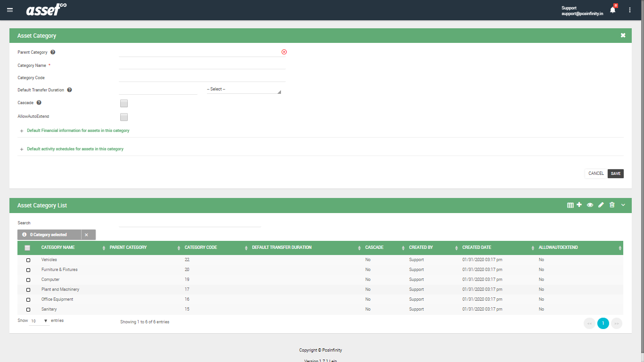Click the Computer category name
This screenshot has height=362, width=644.
click(x=50, y=280)
